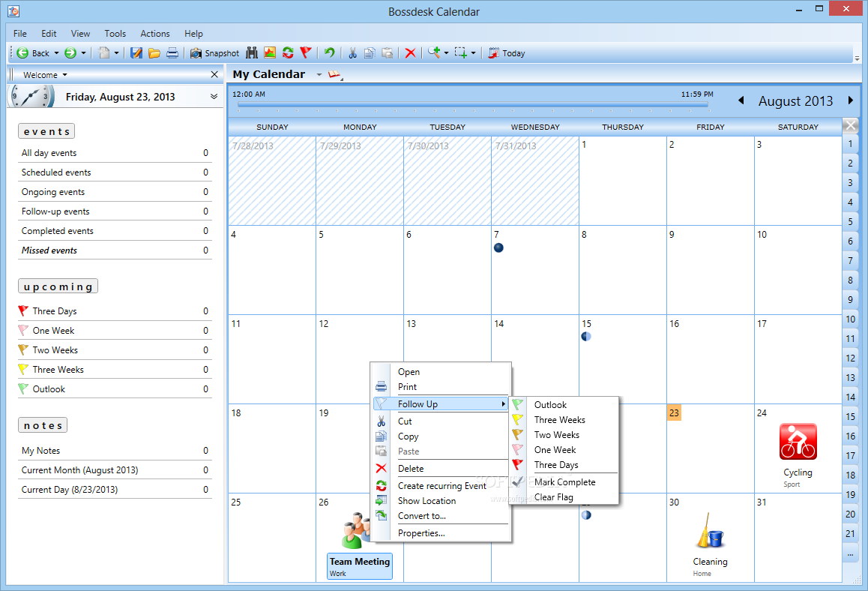Click the green Back arrow button
Image resolution: width=868 pixels, height=591 pixels.
33,53
